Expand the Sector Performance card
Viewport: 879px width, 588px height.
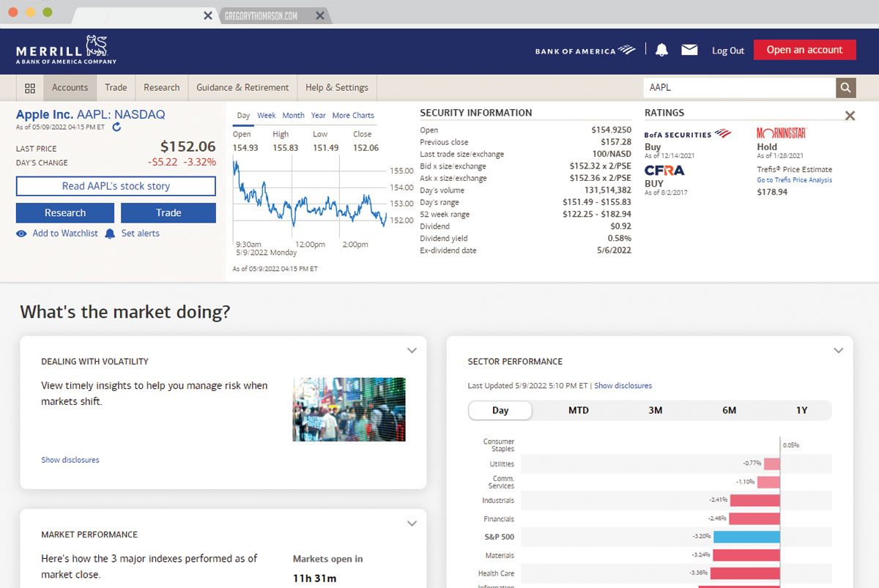[x=839, y=351]
